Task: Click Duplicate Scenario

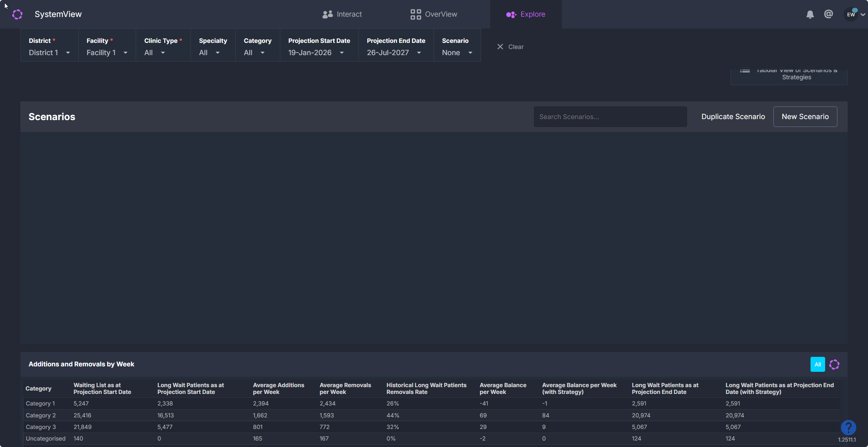Action: 733,117
